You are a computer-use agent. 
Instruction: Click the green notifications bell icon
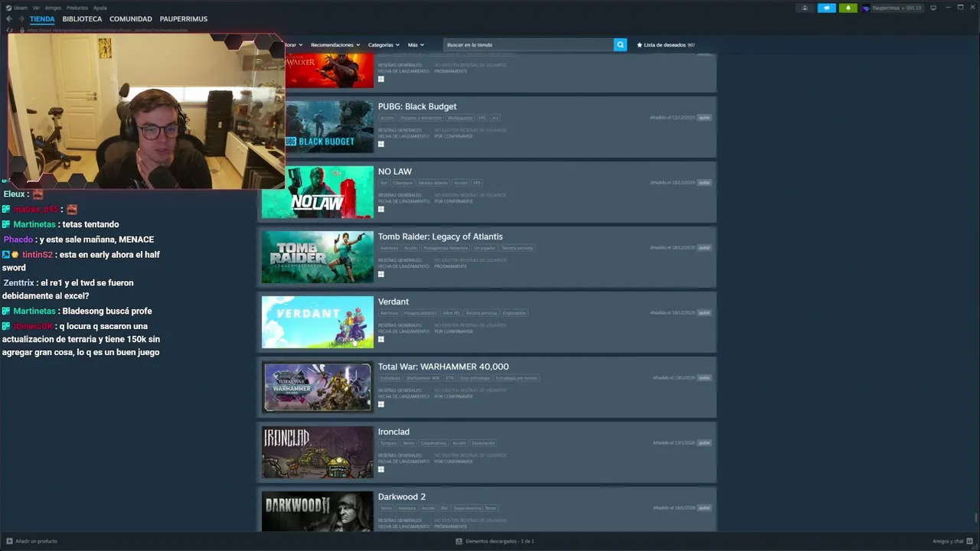click(x=848, y=8)
